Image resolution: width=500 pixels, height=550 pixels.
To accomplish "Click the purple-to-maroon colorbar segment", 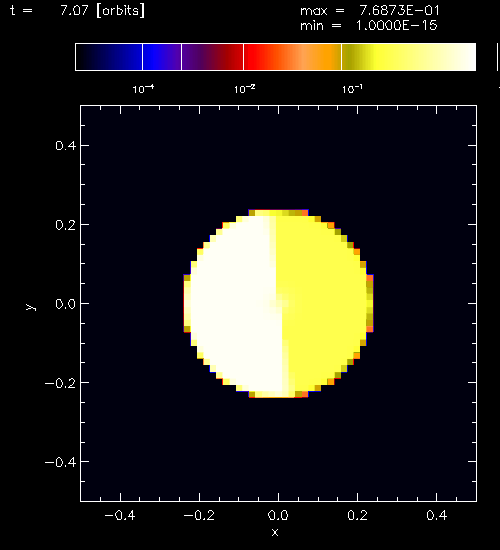I will pyautogui.click(x=212, y=57).
